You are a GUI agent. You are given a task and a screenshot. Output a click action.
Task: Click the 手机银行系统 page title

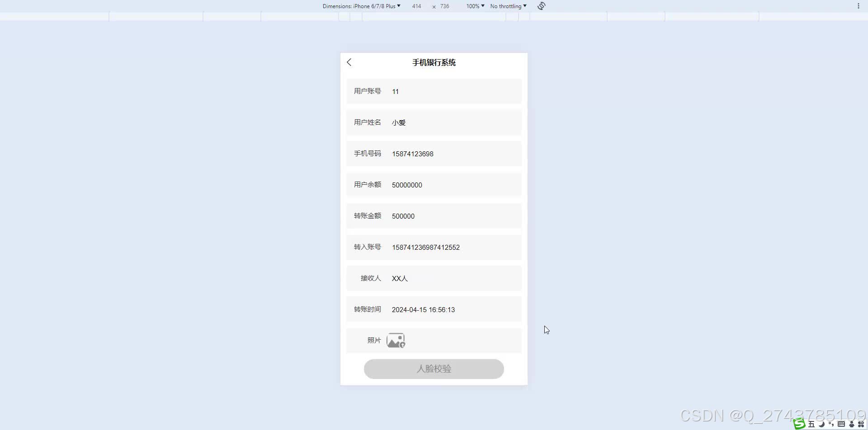click(x=434, y=62)
